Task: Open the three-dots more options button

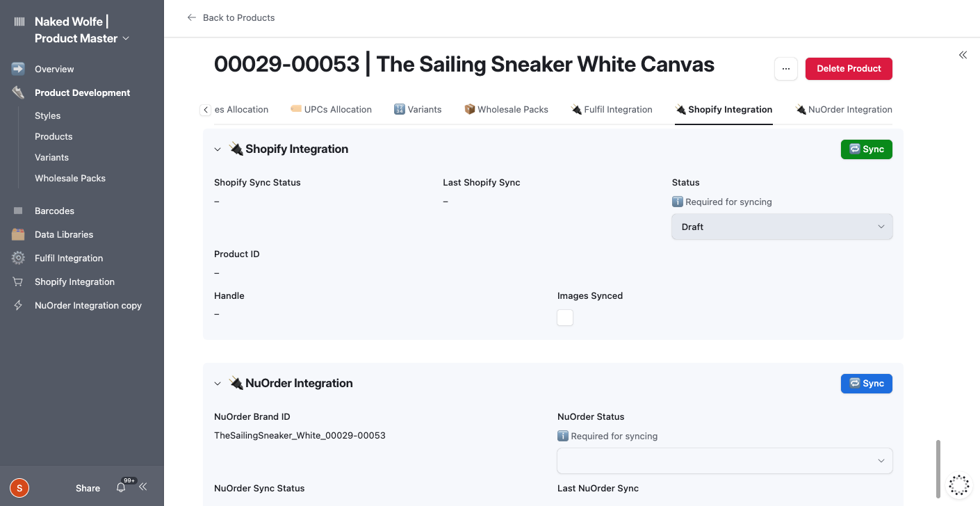Action: tap(786, 69)
